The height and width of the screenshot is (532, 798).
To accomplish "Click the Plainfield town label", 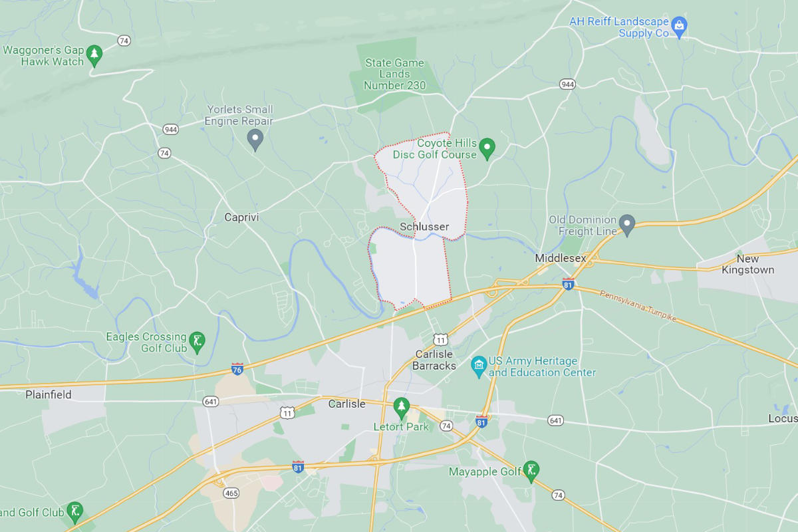I will tap(49, 394).
